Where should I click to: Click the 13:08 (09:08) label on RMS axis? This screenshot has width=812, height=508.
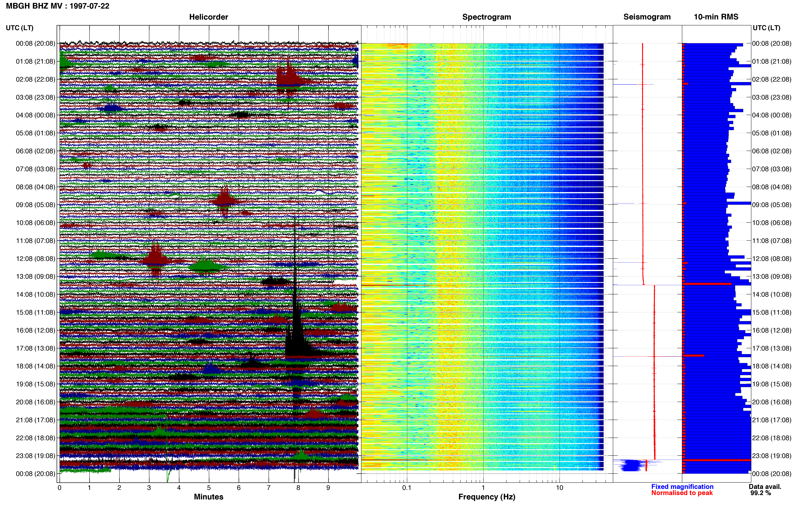tap(772, 277)
